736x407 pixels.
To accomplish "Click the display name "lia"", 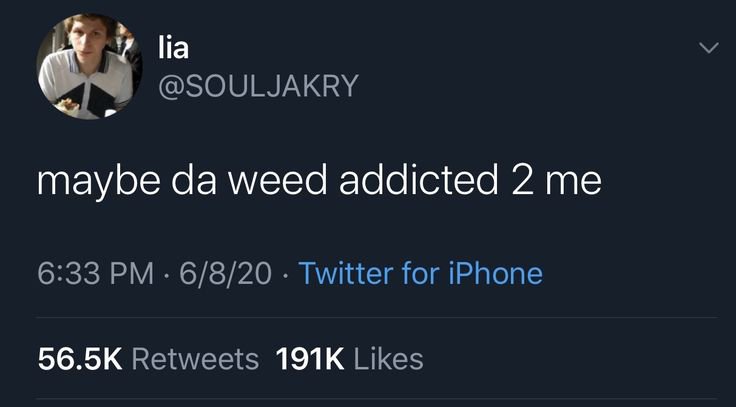I will pyautogui.click(x=173, y=48).
